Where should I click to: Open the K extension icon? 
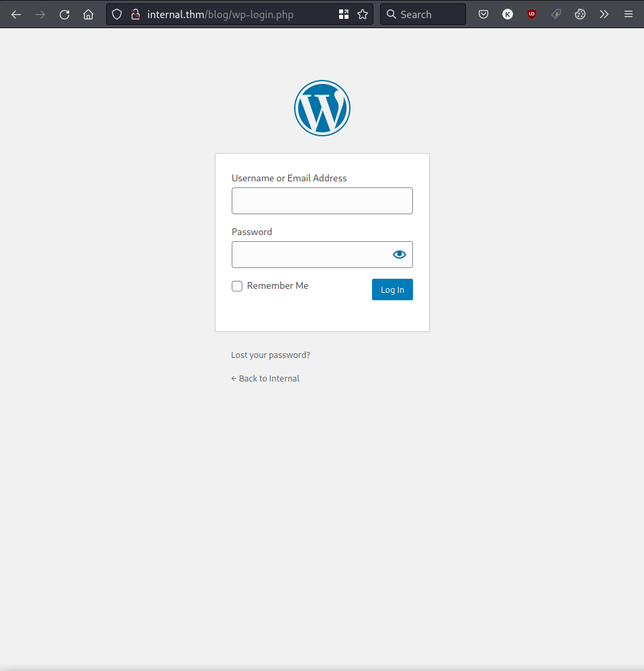pos(508,15)
